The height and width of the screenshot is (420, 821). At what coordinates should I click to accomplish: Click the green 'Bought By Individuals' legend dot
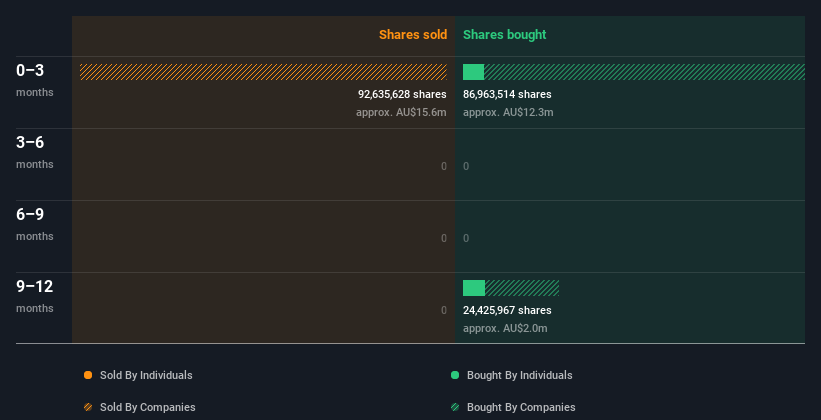click(x=455, y=375)
